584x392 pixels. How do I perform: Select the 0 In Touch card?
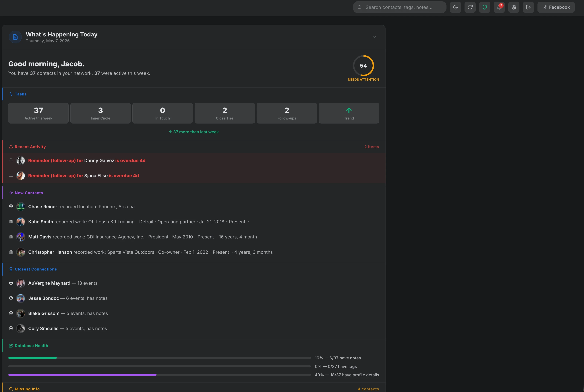click(x=163, y=113)
